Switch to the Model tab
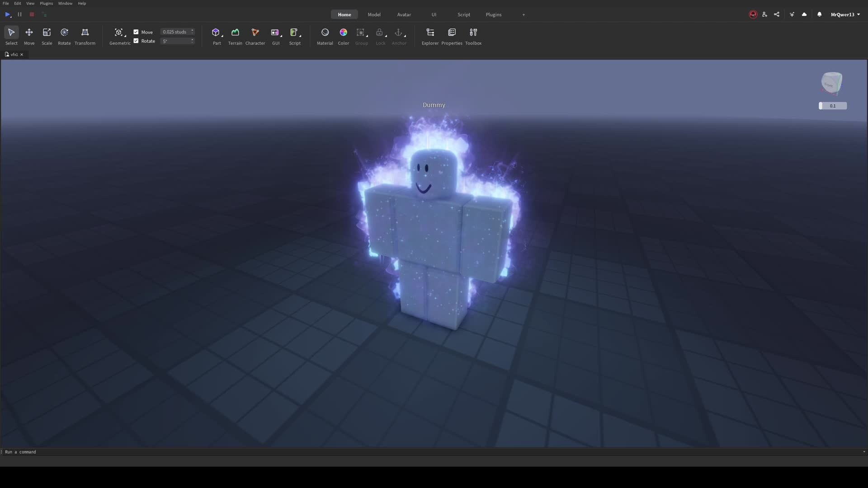Image resolution: width=868 pixels, height=488 pixels. click(374, 14)
